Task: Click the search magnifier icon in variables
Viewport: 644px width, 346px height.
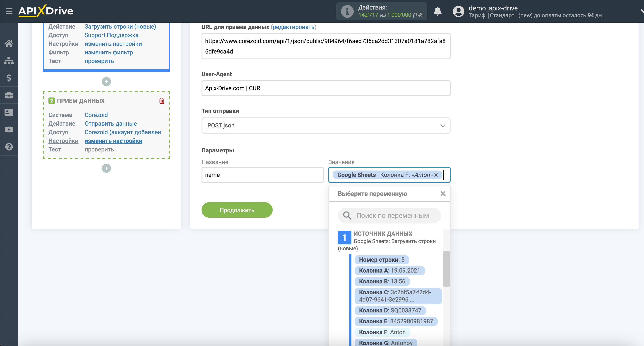Action: 347,216
